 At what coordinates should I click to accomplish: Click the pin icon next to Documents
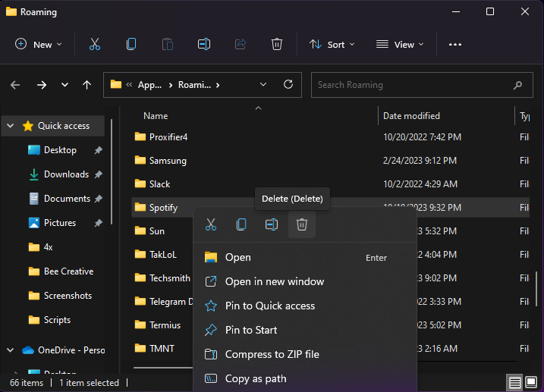click(99, 199)
